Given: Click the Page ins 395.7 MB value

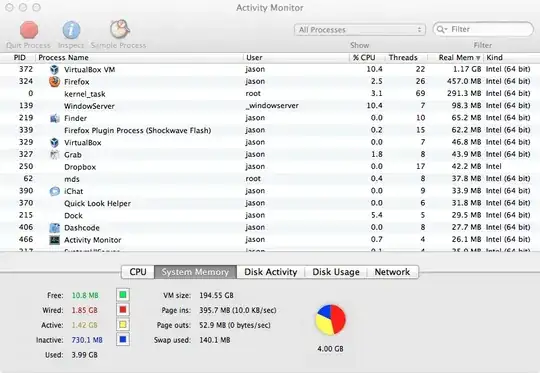Looking at the screenshot, I should click(238, 310).
